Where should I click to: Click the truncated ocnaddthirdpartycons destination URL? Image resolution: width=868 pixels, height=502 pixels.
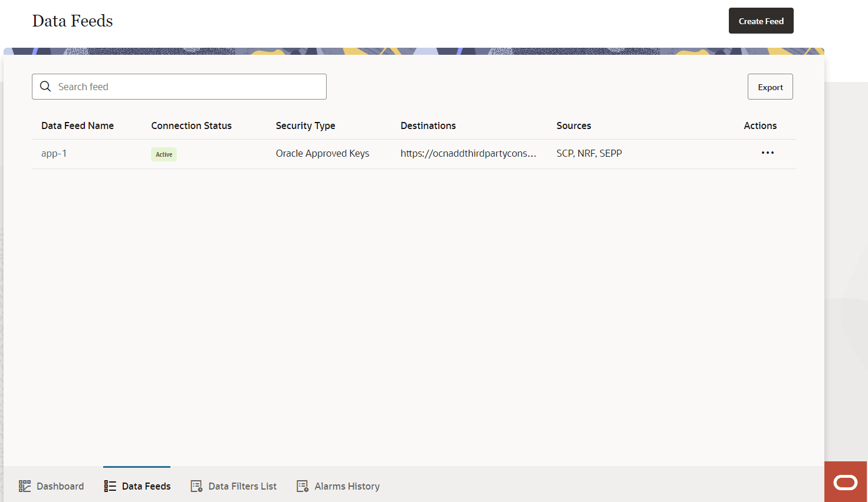point(468,153)
